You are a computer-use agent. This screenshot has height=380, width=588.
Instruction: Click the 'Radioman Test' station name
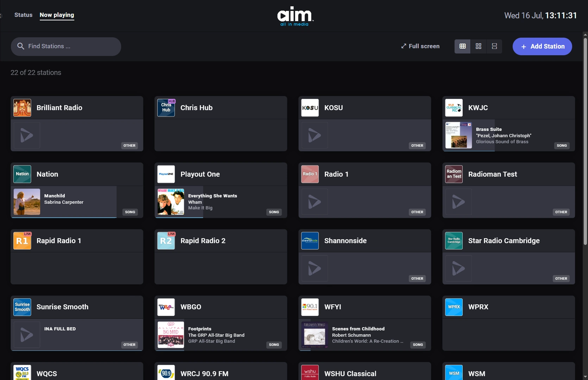tap(493, 174)
